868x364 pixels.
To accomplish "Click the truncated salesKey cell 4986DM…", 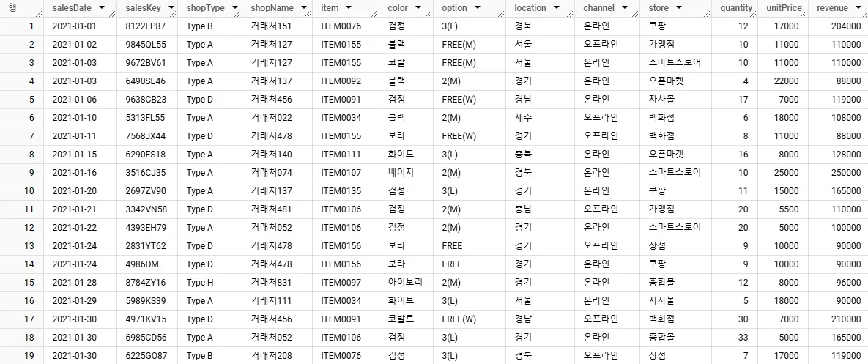I will 147,264.
